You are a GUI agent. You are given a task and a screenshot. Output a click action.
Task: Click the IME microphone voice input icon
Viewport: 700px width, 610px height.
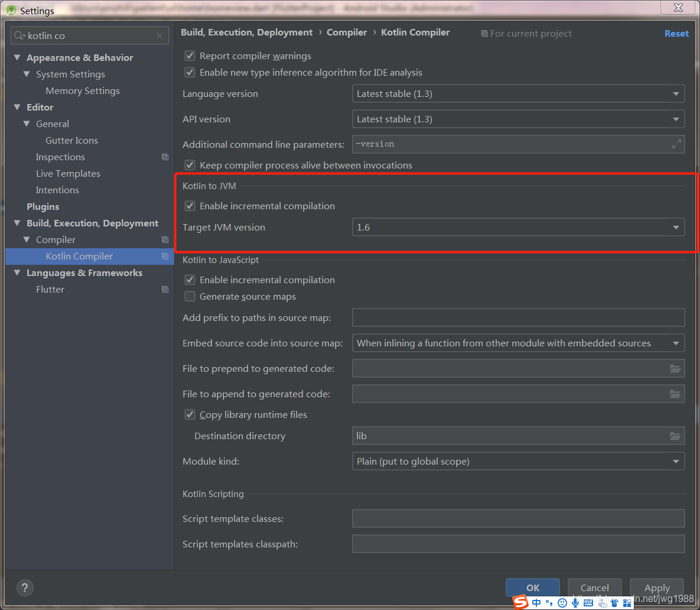575,603
